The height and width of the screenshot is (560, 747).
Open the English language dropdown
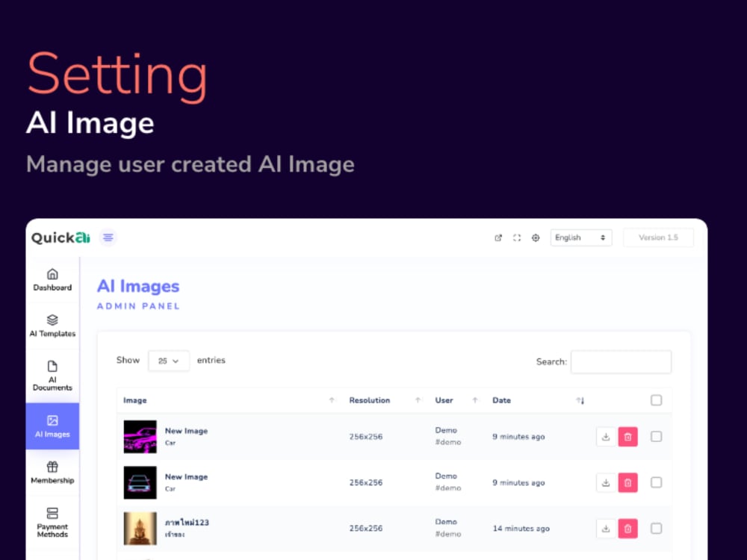pos(581,237)
